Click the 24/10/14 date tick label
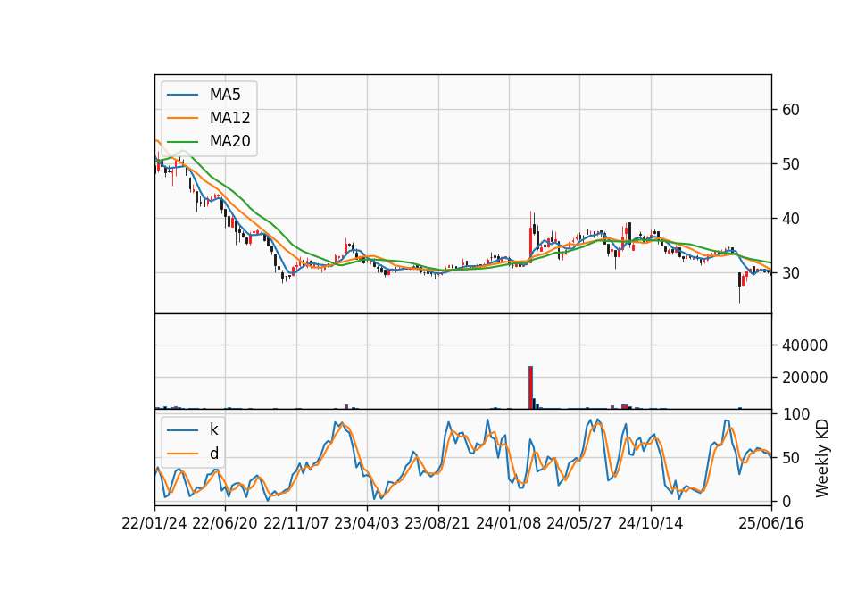Viewport: 857px width, 616px height. 651,523
